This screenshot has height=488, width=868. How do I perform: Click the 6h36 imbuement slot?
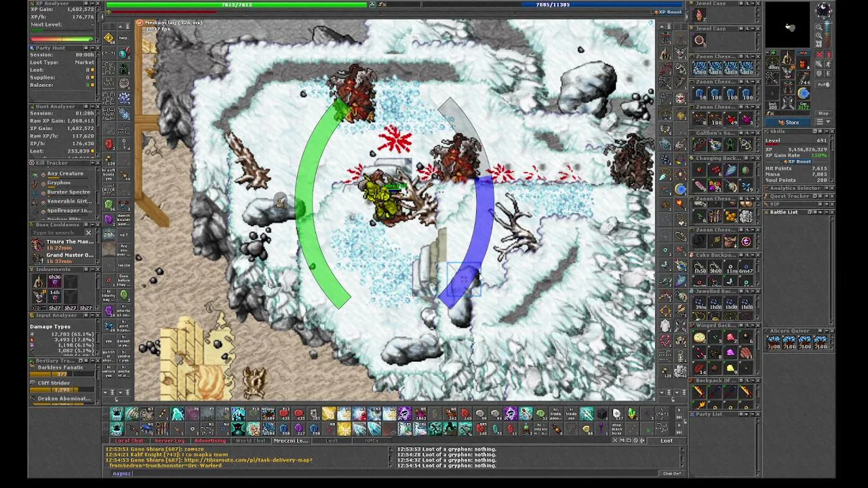(54, 281)
